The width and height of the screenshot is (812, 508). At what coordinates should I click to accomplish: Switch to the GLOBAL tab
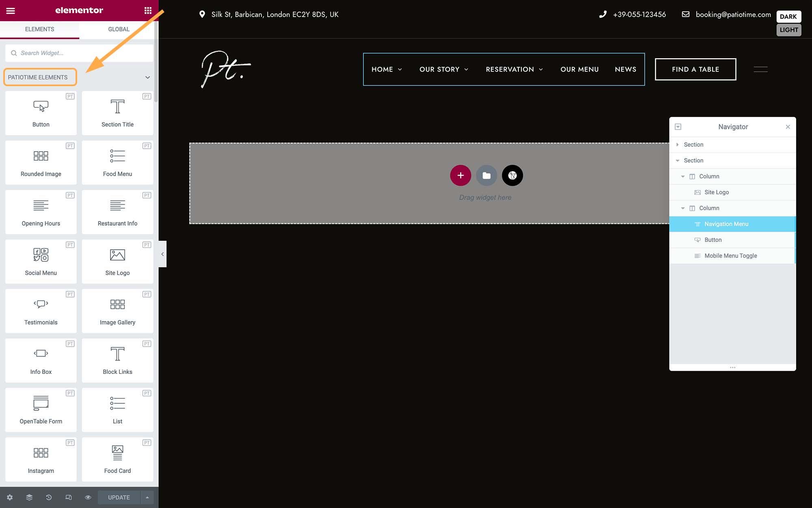point(118,29)
